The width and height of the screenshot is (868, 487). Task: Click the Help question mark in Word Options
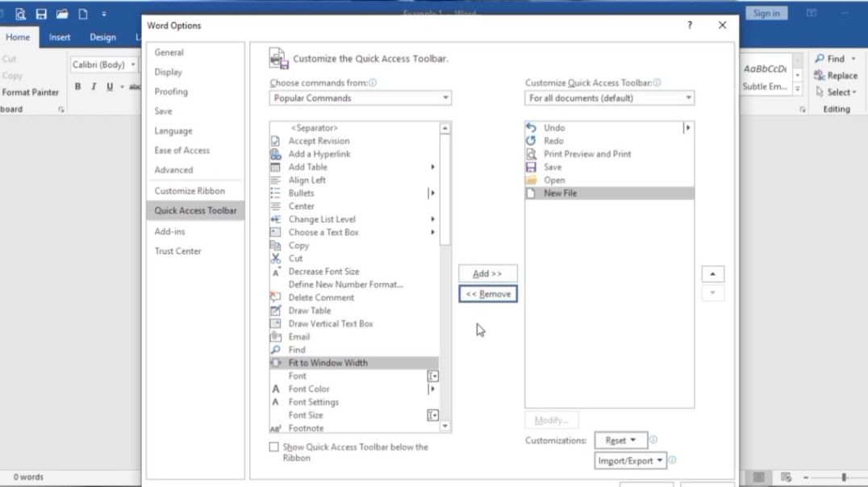[x=689, y=25]
